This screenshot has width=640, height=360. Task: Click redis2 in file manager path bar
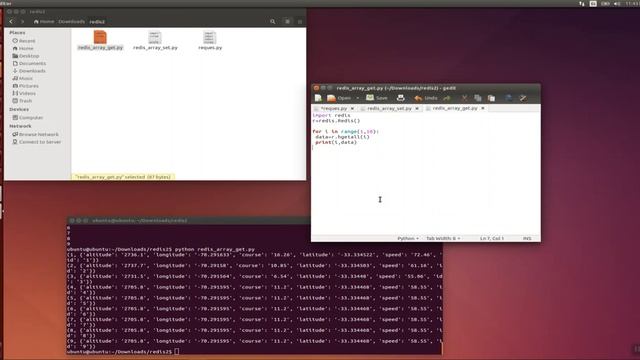[x=97, y=22]
